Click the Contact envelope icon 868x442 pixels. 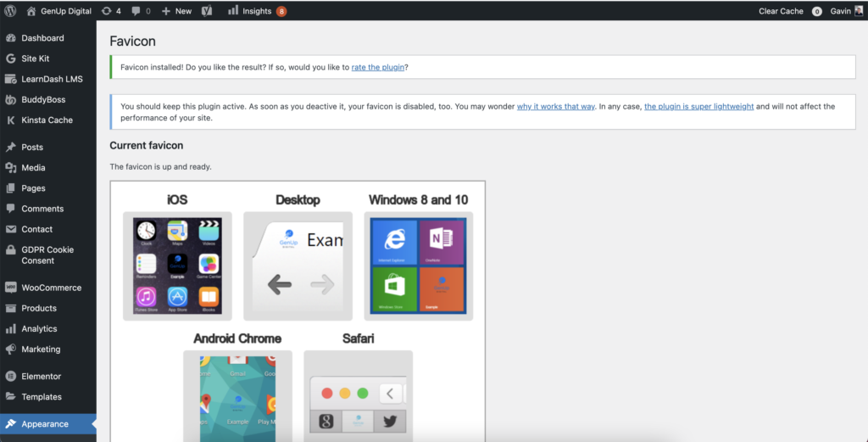[x=10, y=229]
